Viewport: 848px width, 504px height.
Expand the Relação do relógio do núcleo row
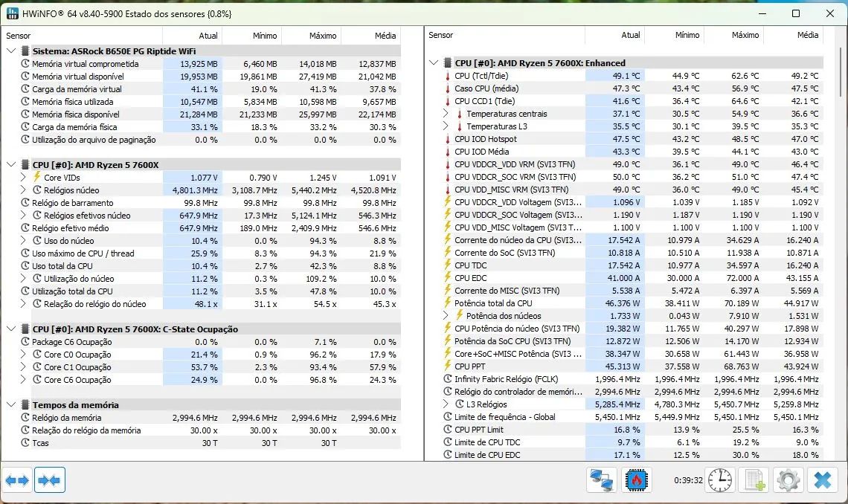tap(23, 303)
